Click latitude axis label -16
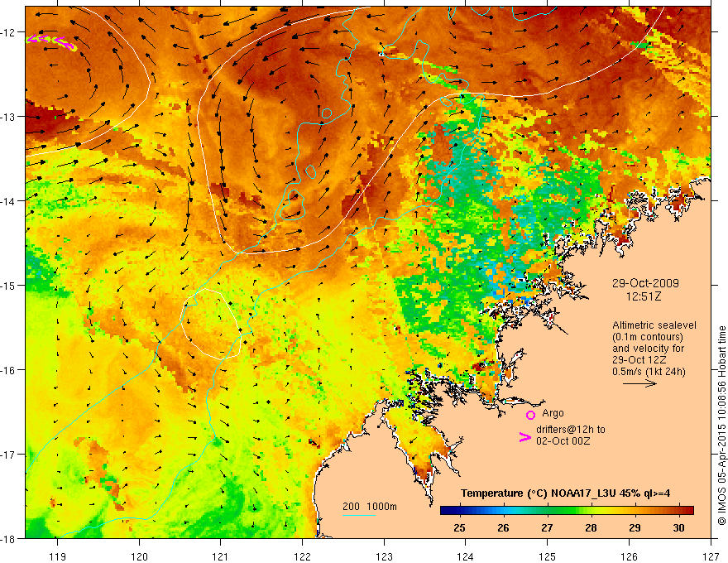 8,370
